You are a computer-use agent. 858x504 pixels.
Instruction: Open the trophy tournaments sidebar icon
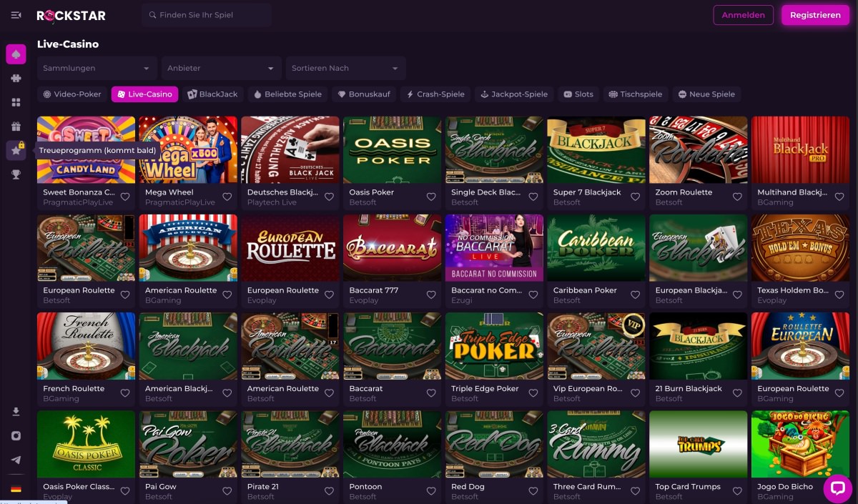(x=16, y=174)
